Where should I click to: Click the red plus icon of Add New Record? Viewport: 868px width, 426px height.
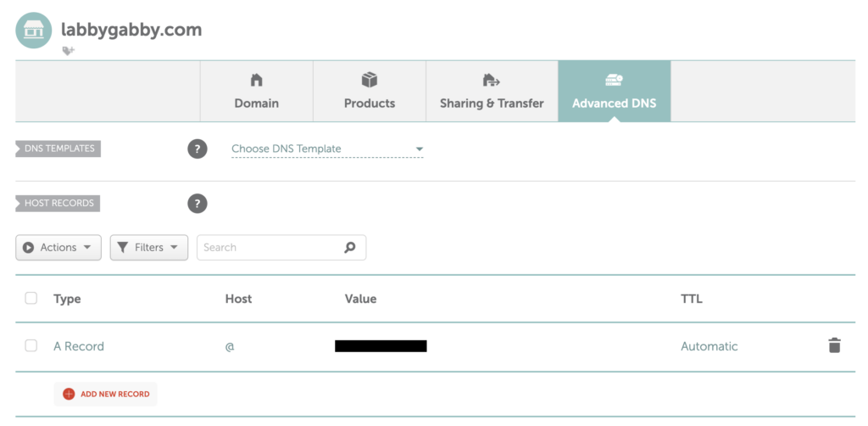(x=69, y=394)
